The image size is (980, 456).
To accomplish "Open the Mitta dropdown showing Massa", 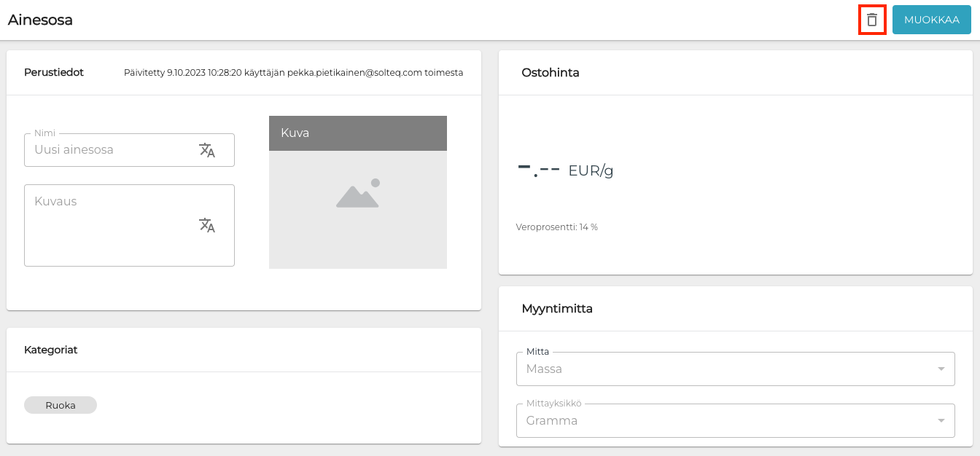I will [722, 369].
